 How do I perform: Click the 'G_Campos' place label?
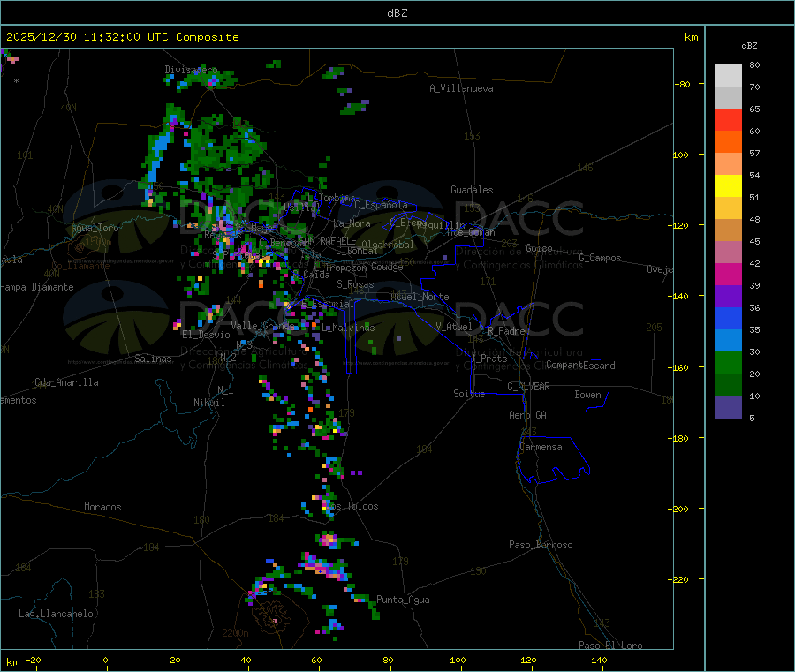601,258
